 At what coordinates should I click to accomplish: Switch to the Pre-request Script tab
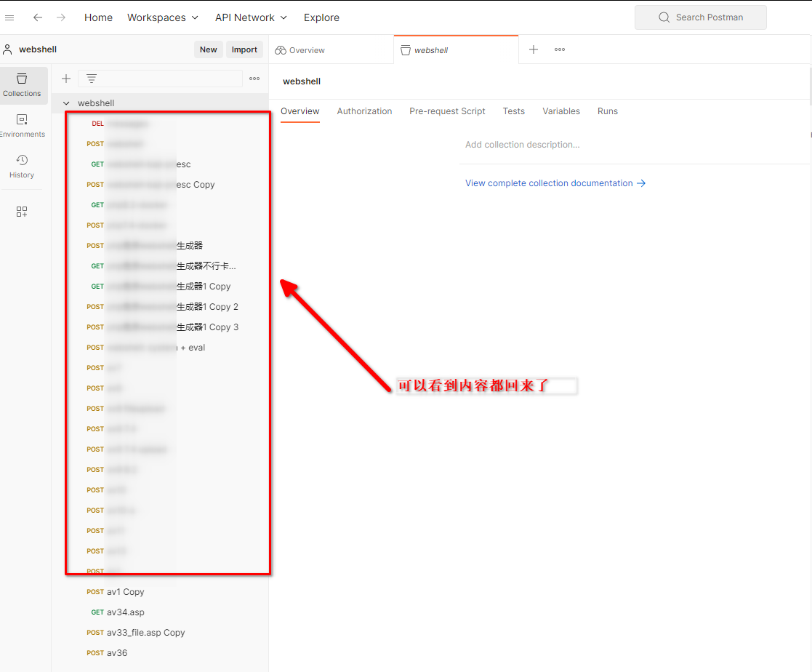(x=447, y=111)
